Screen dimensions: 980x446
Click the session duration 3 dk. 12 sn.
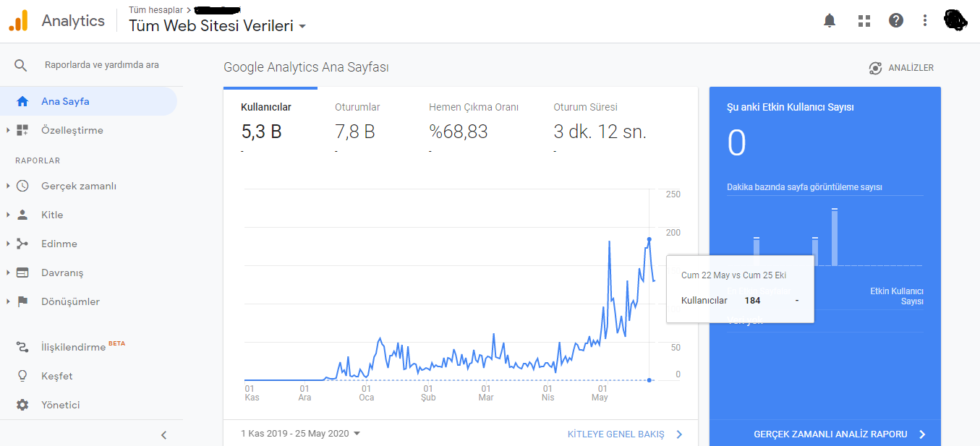point(600,132)
